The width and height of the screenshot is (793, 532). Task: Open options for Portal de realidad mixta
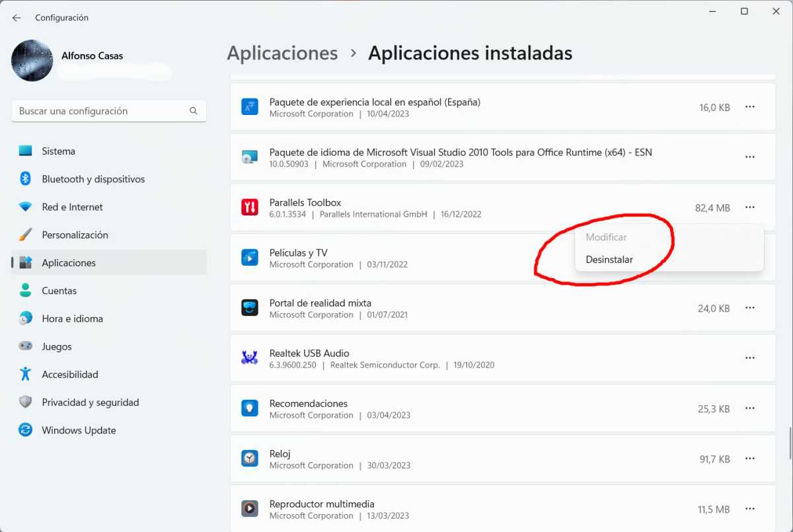coord(750,308)
